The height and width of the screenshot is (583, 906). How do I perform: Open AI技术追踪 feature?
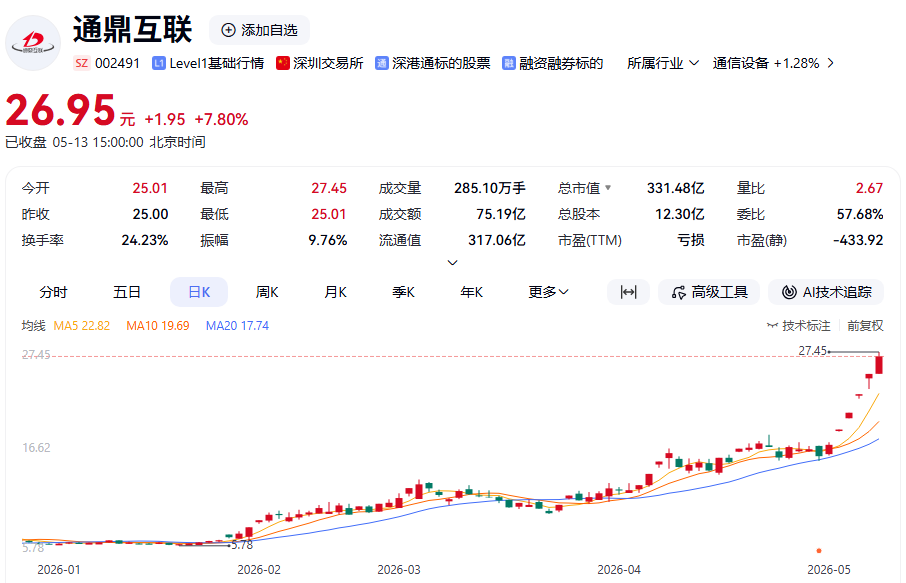pyautogui.click(x=826, y=292)
